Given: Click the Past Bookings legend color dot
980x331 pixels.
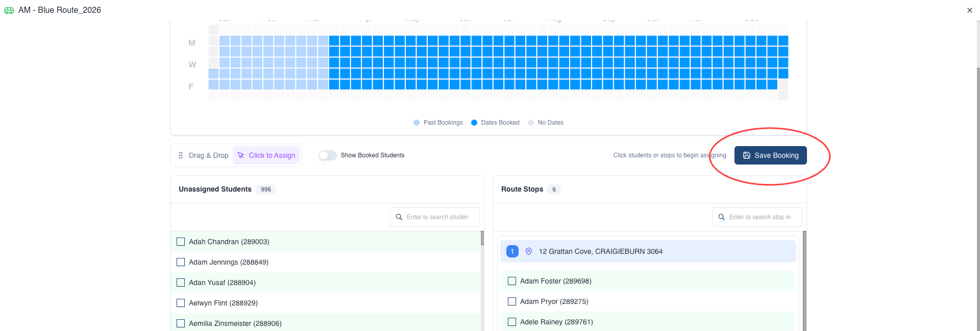Looking at the screenshot, I should point(416,123).
